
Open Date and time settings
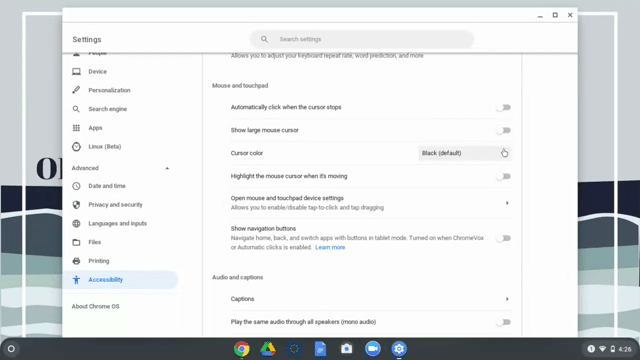[x=107, y=186]
